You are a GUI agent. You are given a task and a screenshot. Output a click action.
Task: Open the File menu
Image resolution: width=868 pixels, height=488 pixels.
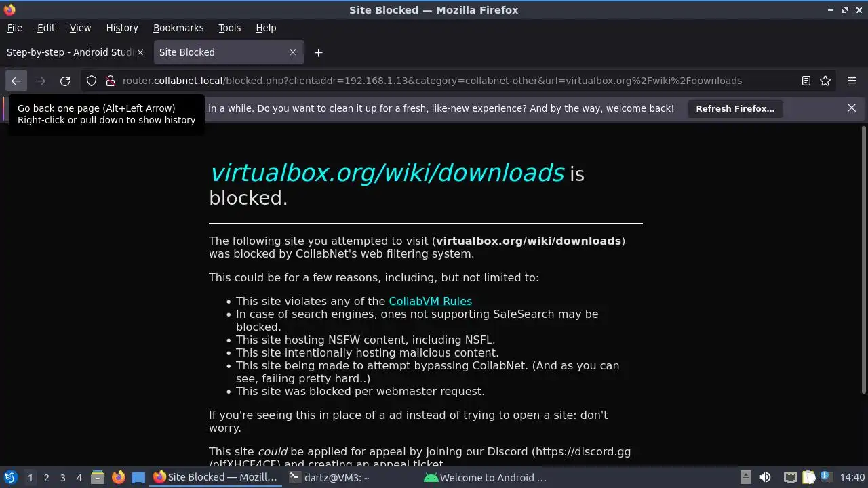[15, 28]
